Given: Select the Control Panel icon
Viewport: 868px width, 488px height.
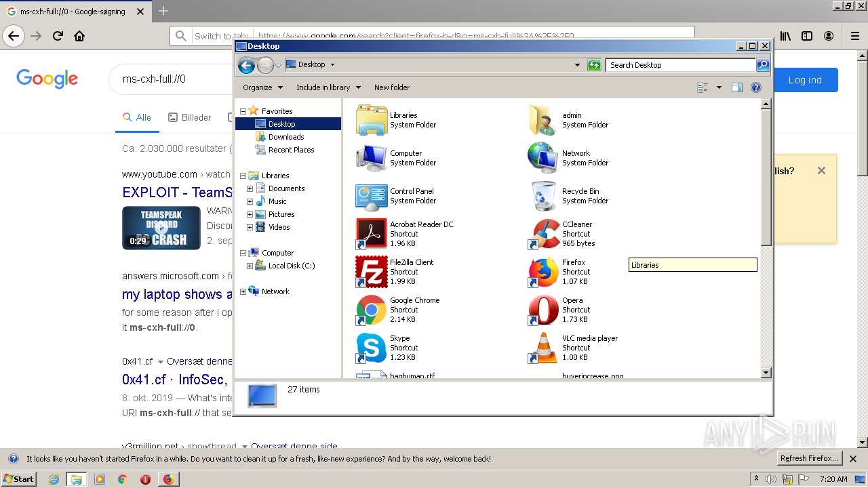Looking at the screenshot, I should (x=372, y=196).
